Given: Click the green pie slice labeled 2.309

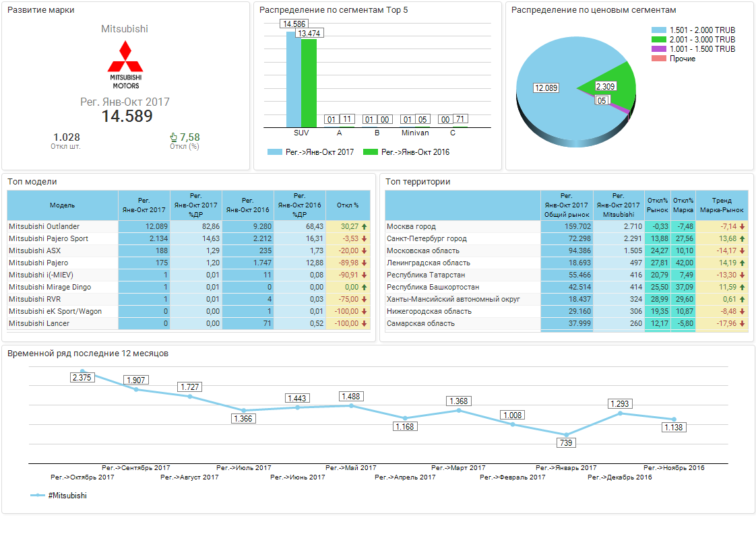Looking at the screenshot, I should pos(610,77).
